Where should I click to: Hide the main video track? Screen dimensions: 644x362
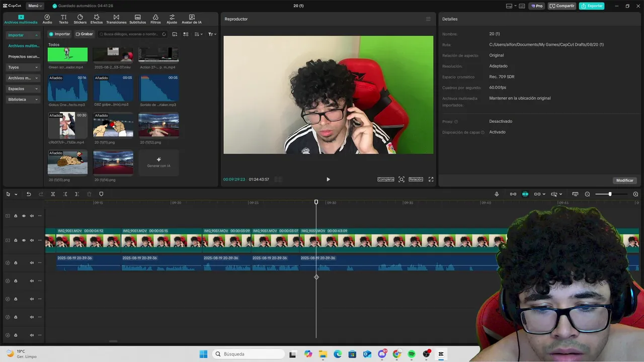[24, 240]
